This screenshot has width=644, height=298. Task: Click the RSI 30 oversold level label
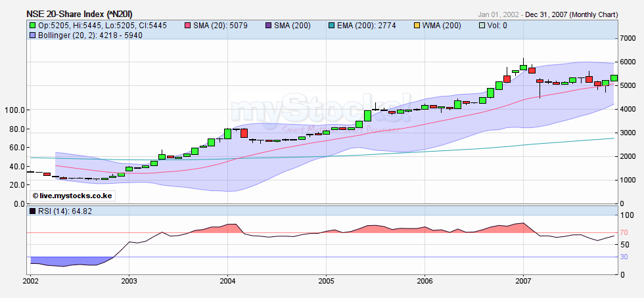tap(622, 257)
